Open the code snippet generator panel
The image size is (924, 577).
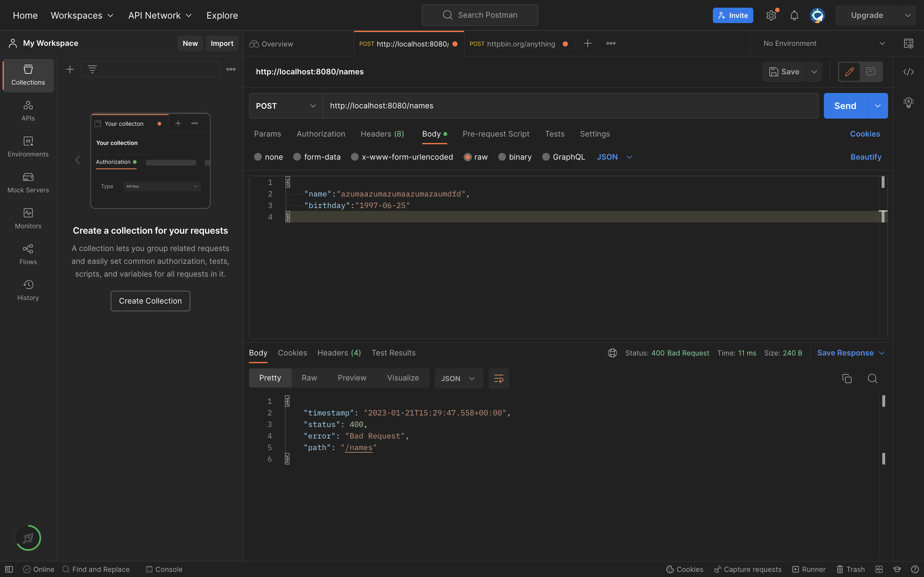909,72
